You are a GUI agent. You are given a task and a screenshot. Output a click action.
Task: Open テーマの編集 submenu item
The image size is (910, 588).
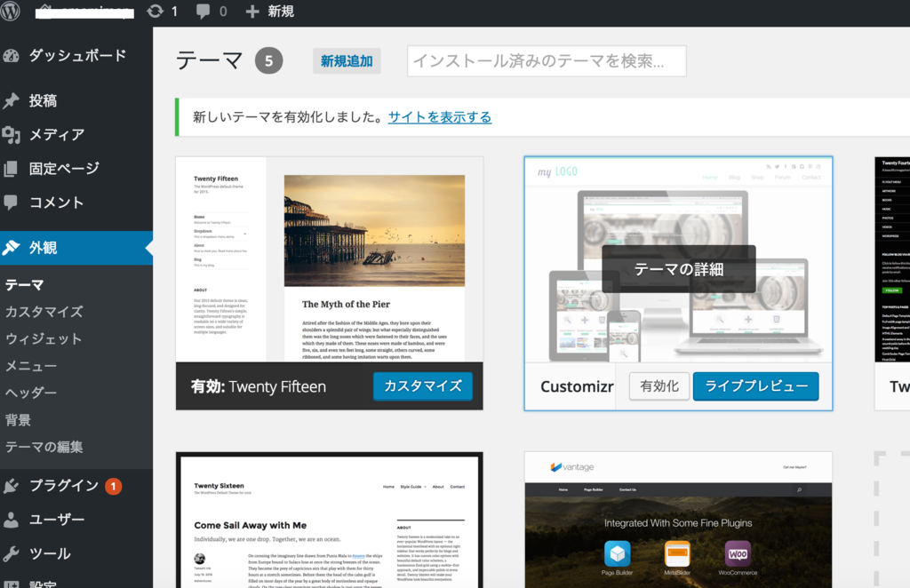point(44,447)
